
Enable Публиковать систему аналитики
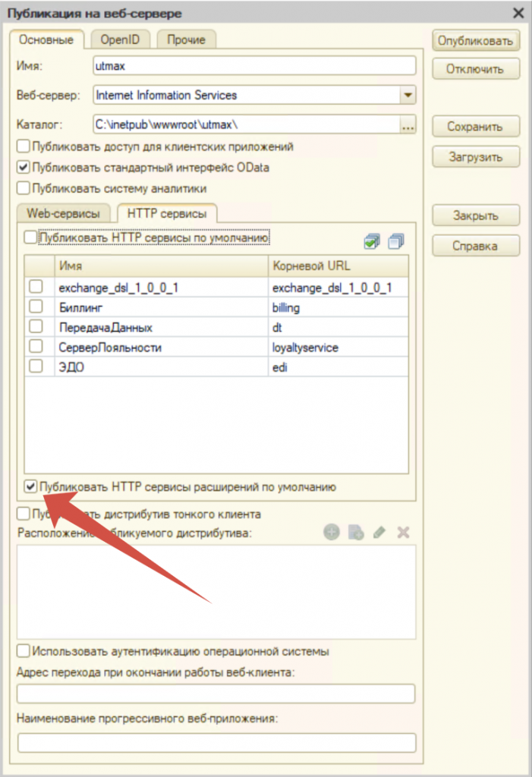tap(23, 188)
